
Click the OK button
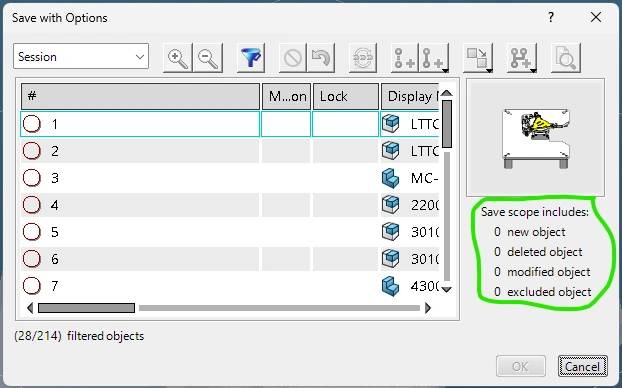coord(520,366)
